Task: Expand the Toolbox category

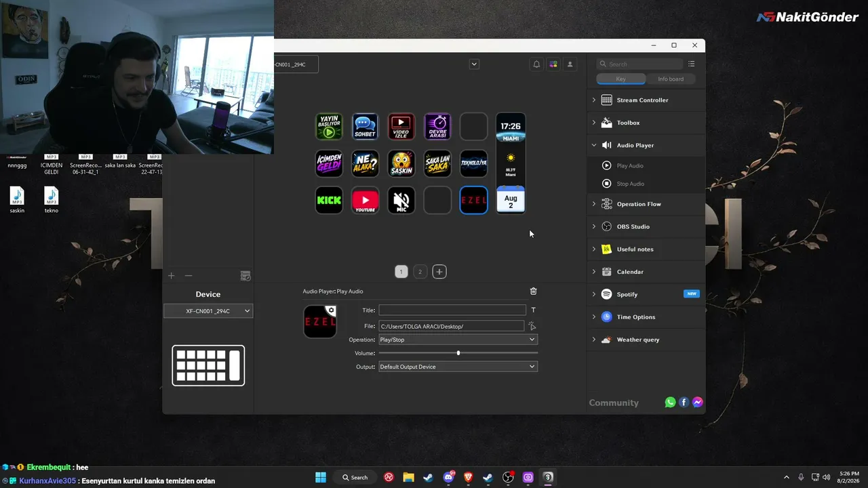Action: pyautogui.click(x=646, y=123)
